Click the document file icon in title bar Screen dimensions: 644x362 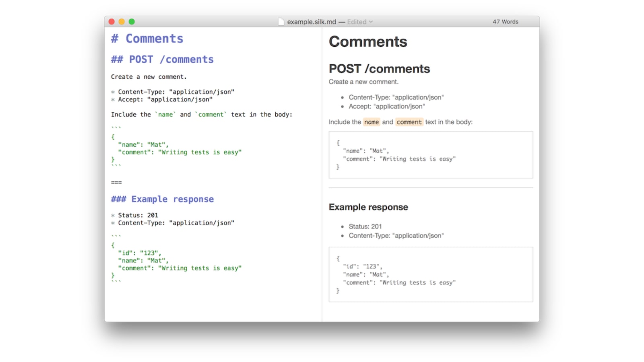281,22
